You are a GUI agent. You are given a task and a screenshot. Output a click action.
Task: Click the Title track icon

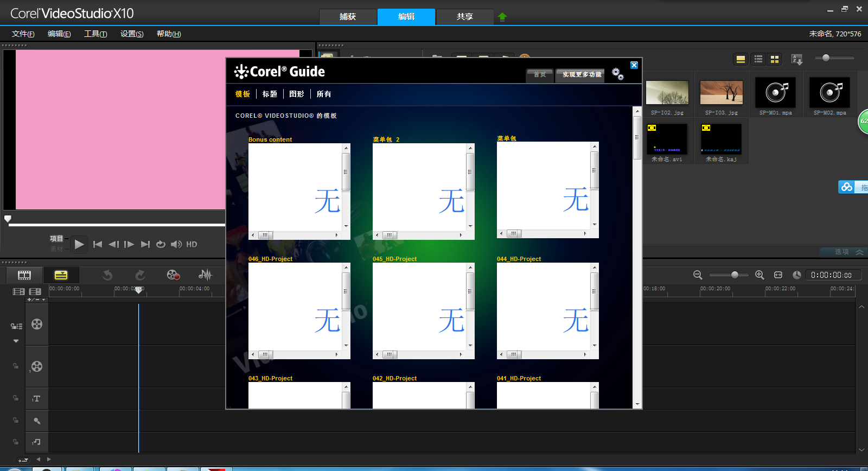[x=36, y=399]
